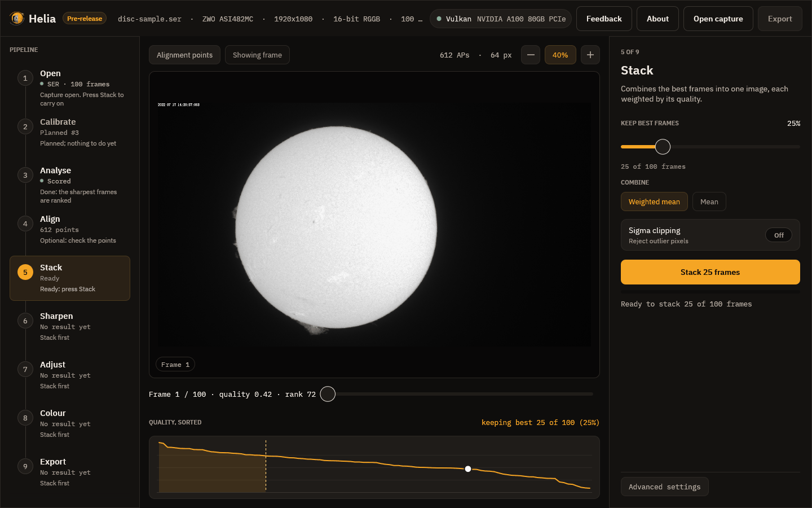Select pipeline step 6 Sharpen
The height and width of the screenshot is (508, 812).
point(70,327)
